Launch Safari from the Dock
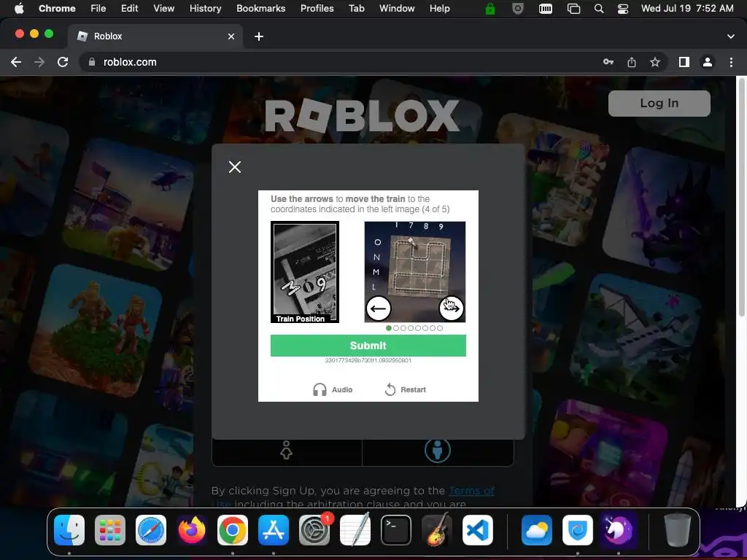This screenshot has width=747, height=560. click(x=151, y=530)
